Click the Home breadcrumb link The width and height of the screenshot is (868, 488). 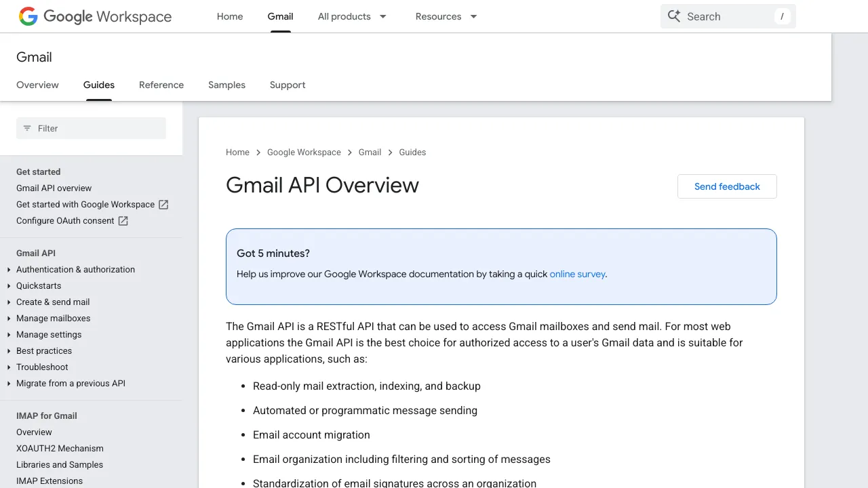237,152
